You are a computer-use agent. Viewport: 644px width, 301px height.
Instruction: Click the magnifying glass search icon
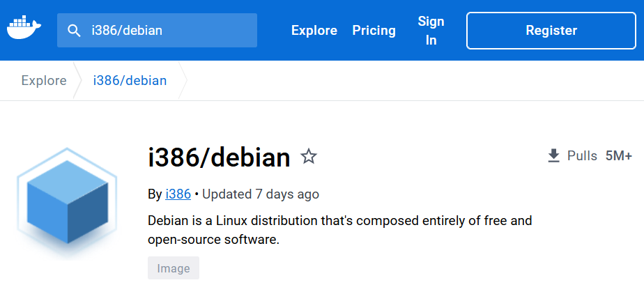coord(73,31)
